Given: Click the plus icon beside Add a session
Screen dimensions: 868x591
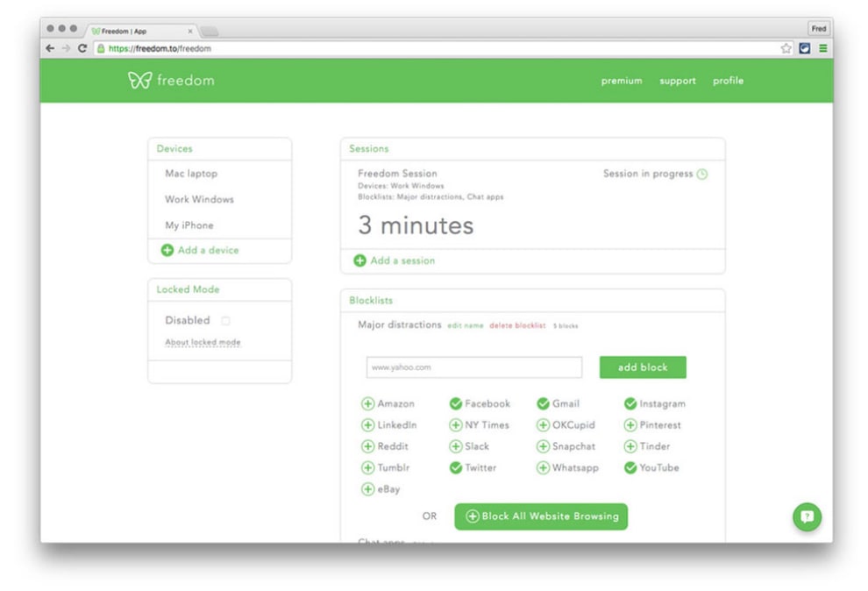Looking at the screenshot, I should [359, 260].
